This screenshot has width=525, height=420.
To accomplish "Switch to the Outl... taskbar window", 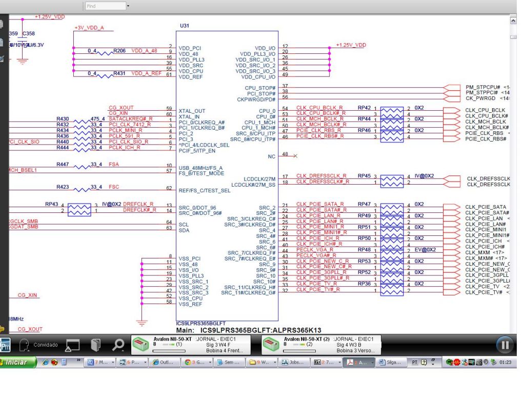I will click(166, 363).
